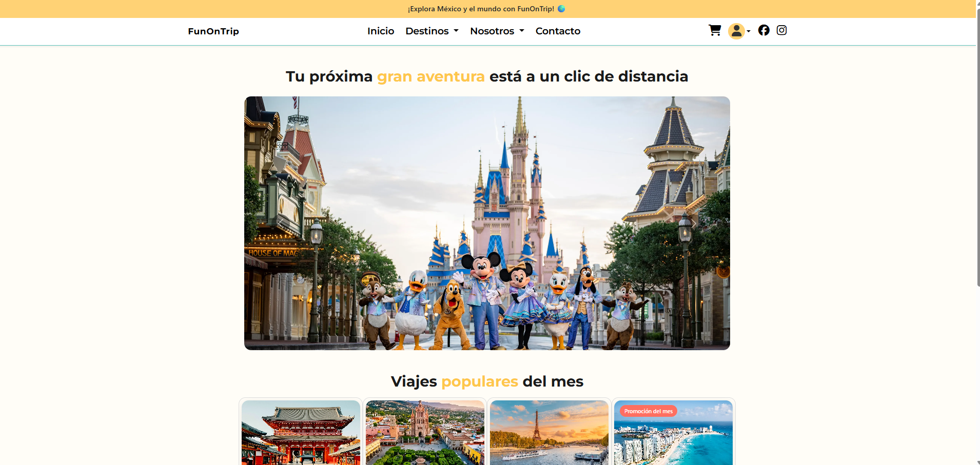Click the 'Promoción del mes' badge
980x465 pixels.
coord(649,411)
